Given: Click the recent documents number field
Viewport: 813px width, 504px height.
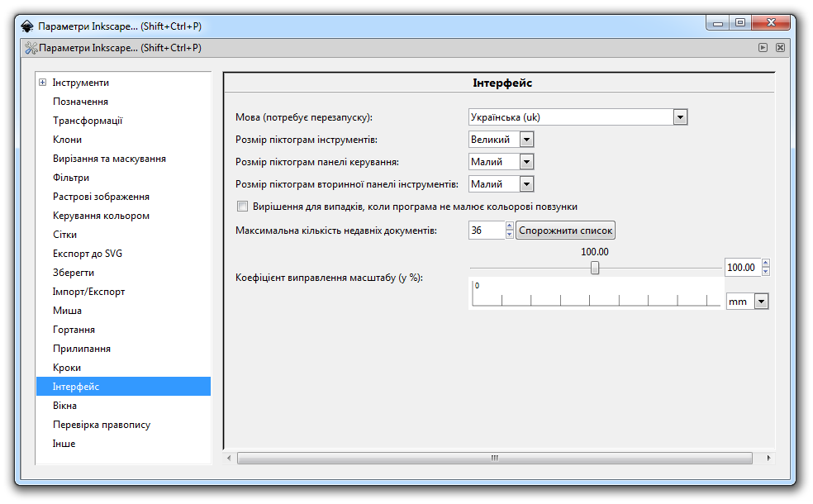Looking at the screenshot, I should 486,231.
